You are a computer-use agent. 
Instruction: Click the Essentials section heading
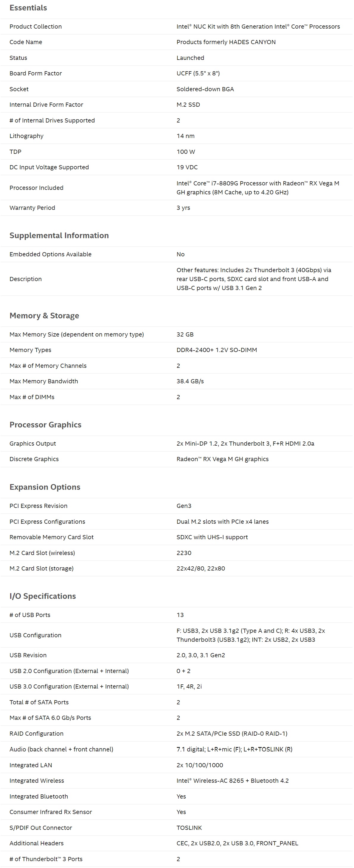tap(28, 8)
